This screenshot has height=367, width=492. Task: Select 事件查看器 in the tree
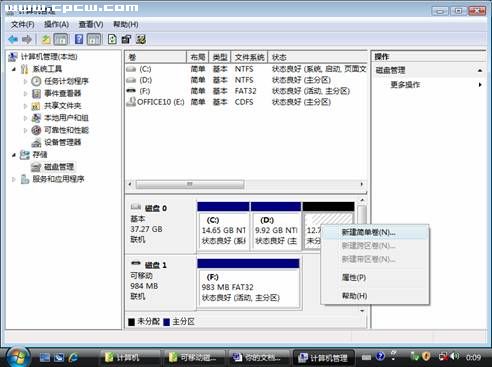[63, 93]
